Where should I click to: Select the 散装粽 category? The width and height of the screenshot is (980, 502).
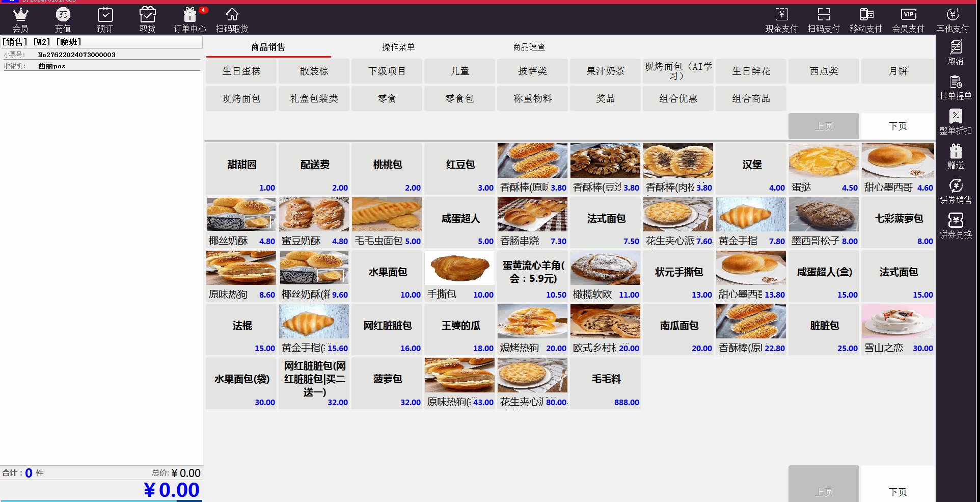314,71
